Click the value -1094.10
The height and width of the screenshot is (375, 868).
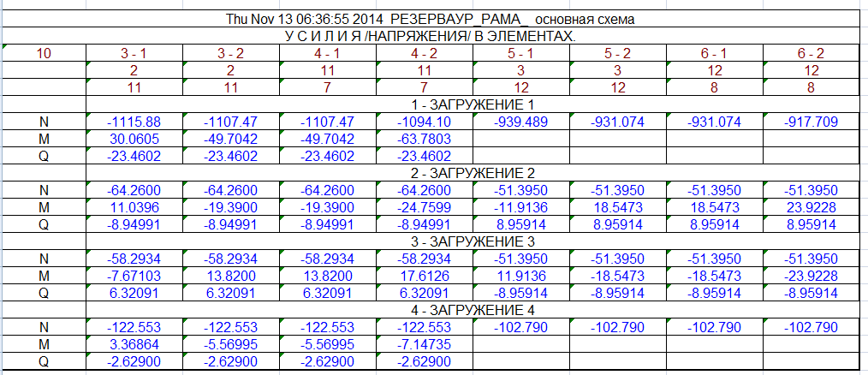[424, 122]
